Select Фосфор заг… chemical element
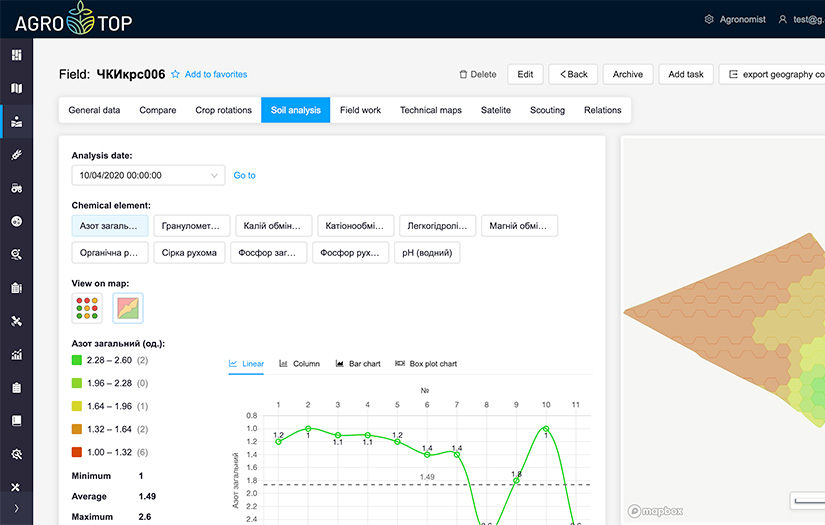Image resolution: width=825 pixels, height=525 pixels. pyautogui.click(x=268, y=253)
